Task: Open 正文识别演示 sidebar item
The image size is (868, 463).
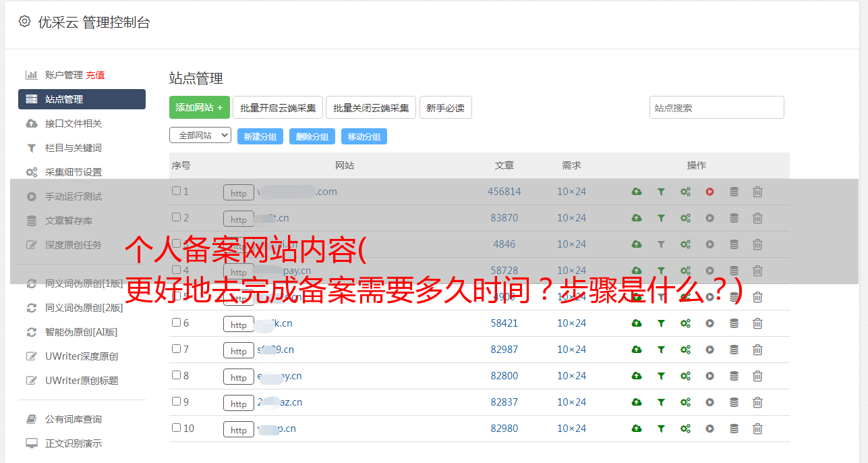Action: pos(74,443)
